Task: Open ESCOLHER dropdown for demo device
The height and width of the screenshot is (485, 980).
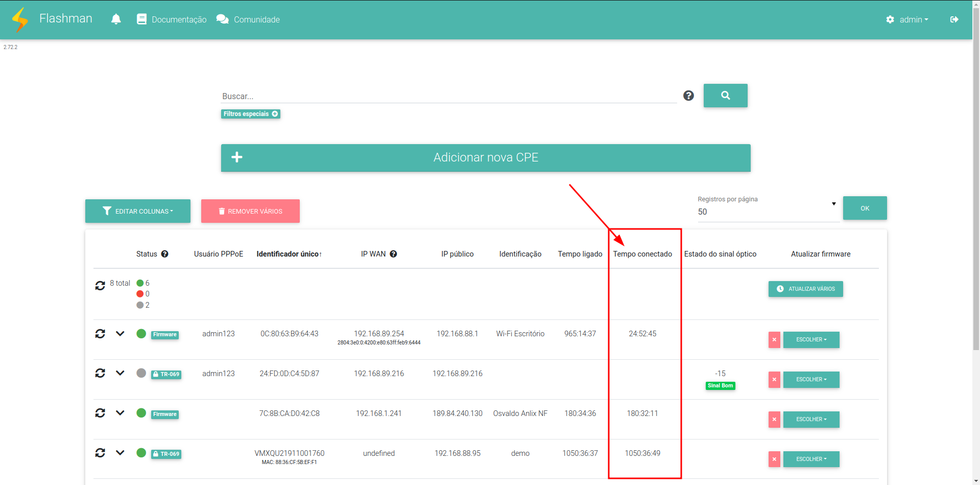Action: pyautogui.click(x=811, y=459)
